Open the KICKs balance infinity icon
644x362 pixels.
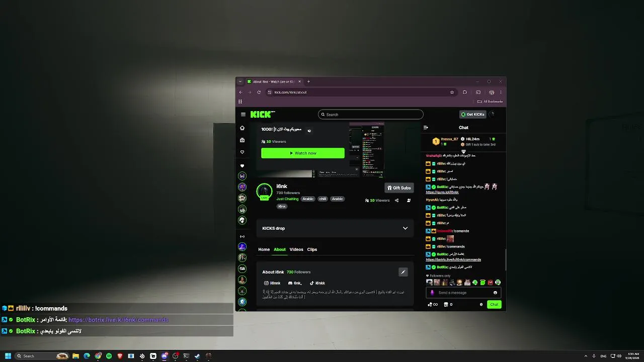[433, 304]
